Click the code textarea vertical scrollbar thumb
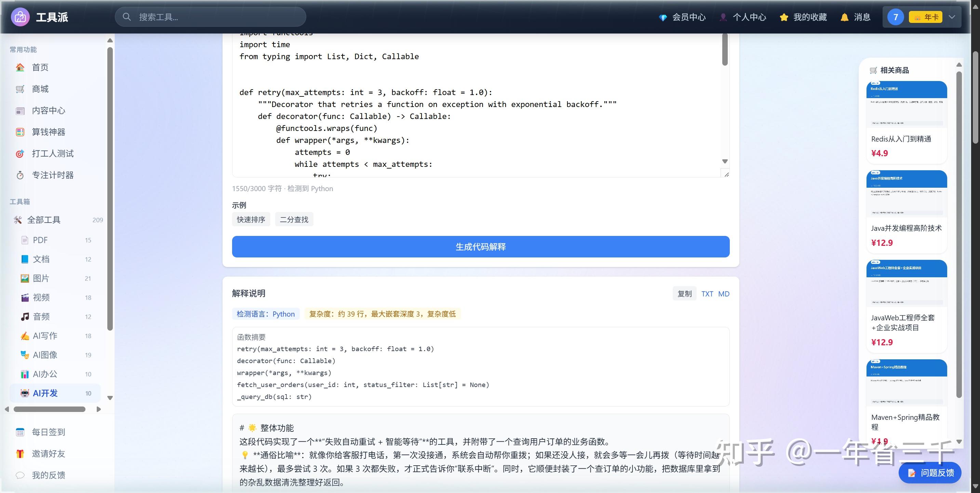Screen dimensions: 980x493 pos(725,50)
